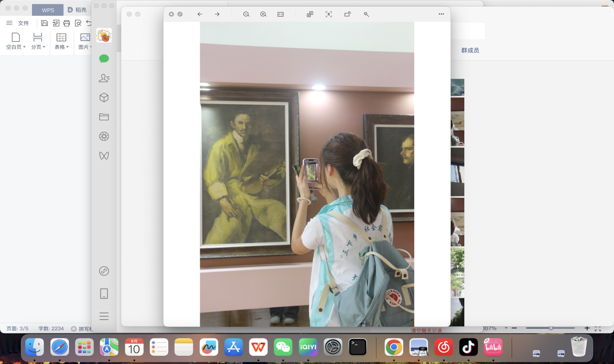Zoom out the image viewer
Viewport: 614px width, 364px height.
pyautogui.click(x=246, y=14)
